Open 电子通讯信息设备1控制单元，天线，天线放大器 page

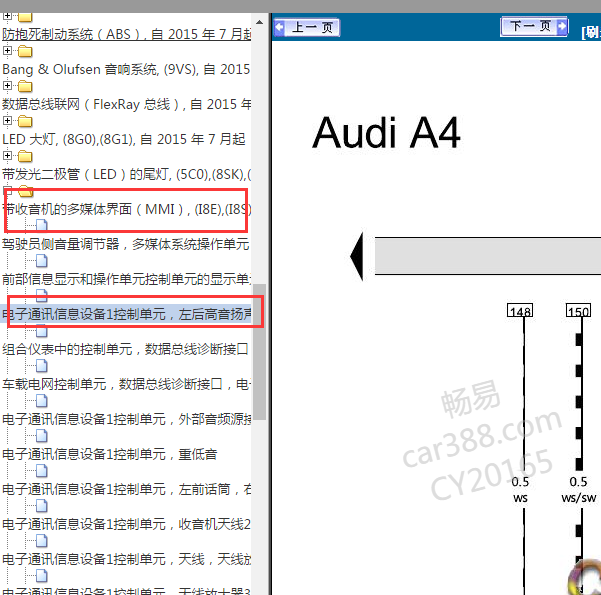(126, 559)
